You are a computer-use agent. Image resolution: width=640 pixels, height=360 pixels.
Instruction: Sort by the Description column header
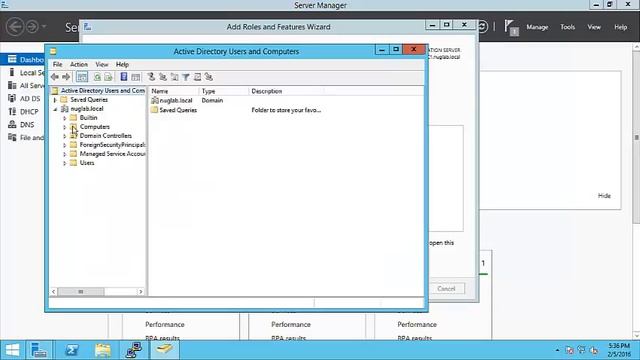(x=286, y=91)
